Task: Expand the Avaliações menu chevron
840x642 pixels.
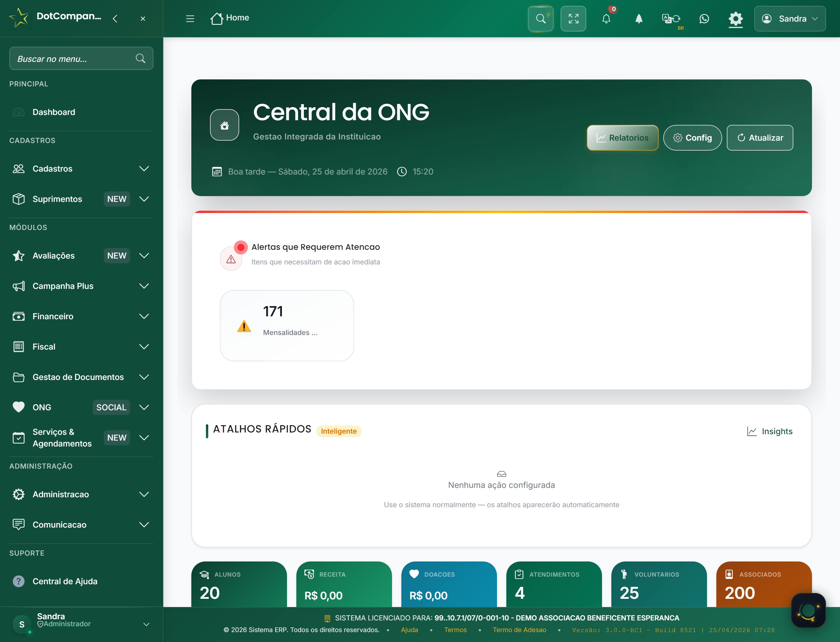Action: pyautogui.click(x=144, y=256)
